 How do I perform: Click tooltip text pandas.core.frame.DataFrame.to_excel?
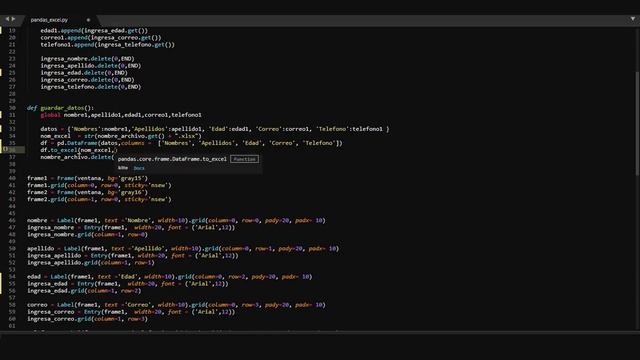(x=172, y=159)
